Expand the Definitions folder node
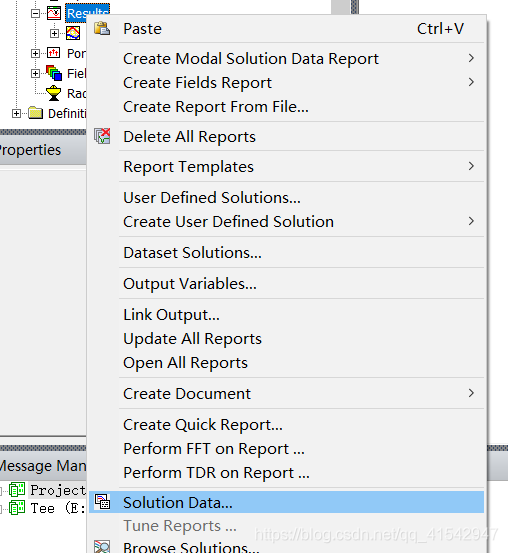Image resolution: width=508 pixels, height=553 pixels. click(16, 114)
